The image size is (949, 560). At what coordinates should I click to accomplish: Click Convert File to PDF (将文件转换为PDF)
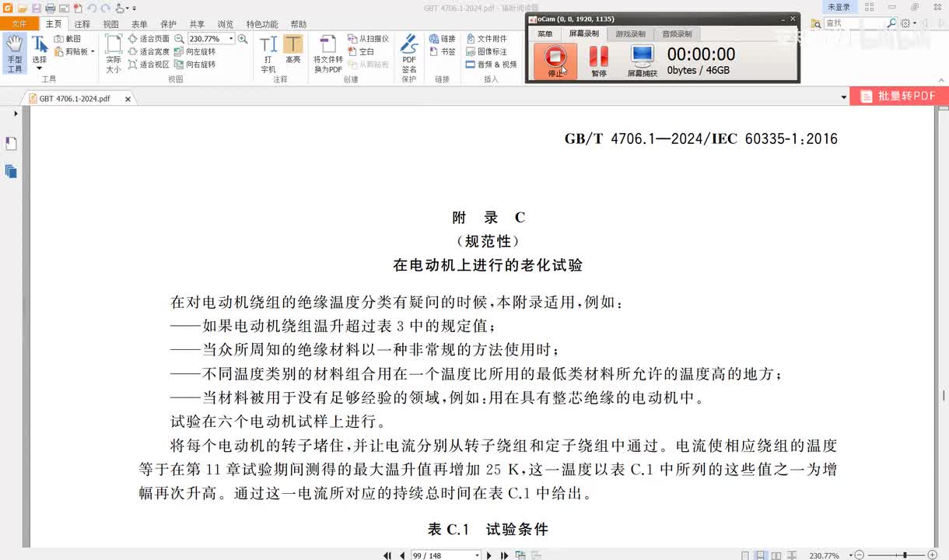pos(327,54)
